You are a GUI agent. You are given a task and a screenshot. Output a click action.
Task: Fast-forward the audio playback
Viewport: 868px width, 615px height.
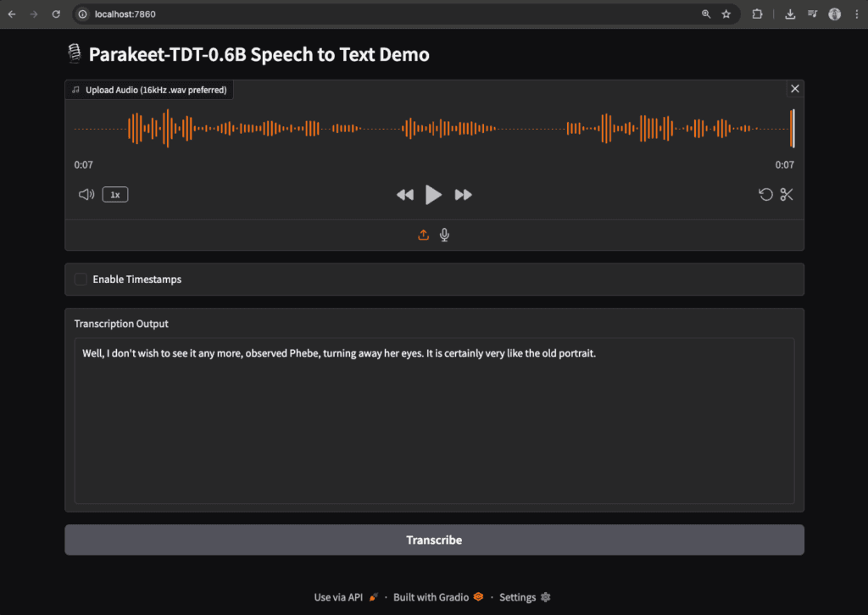(463, 195)
